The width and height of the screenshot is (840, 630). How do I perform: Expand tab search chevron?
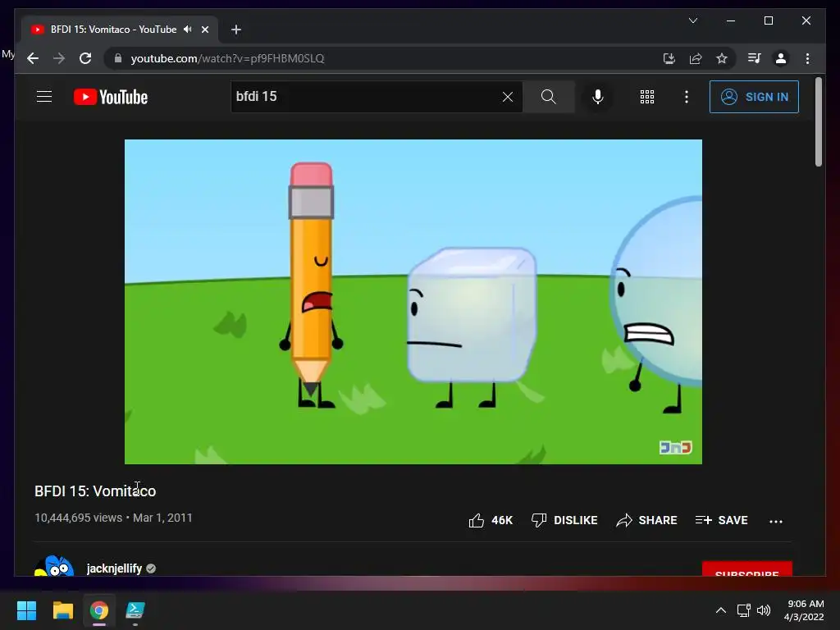692,21
